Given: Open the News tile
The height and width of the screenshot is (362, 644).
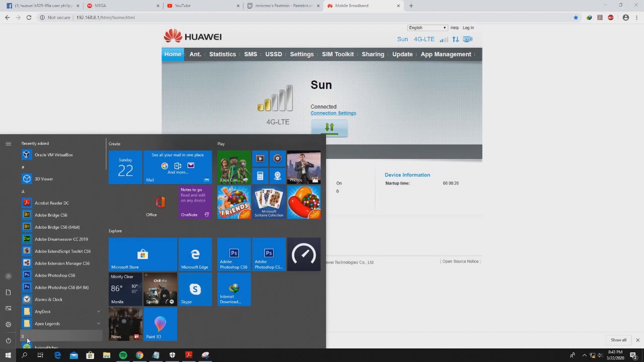Looking at the screenshot, I should (125, 324).
